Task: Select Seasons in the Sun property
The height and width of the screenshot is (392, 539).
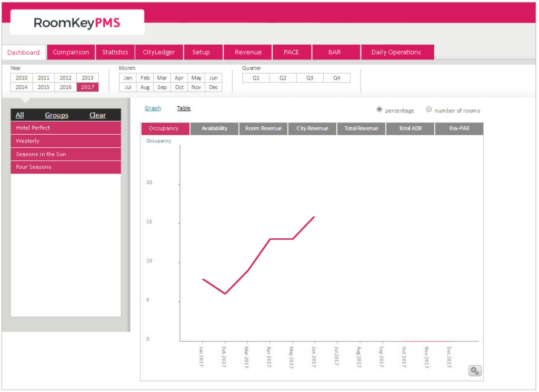Action: 66,154
